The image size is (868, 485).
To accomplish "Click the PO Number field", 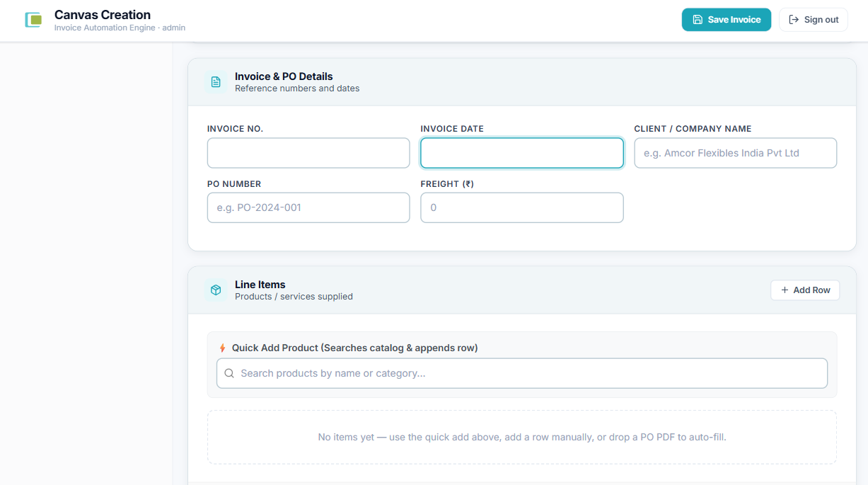I will pos(308,208).
